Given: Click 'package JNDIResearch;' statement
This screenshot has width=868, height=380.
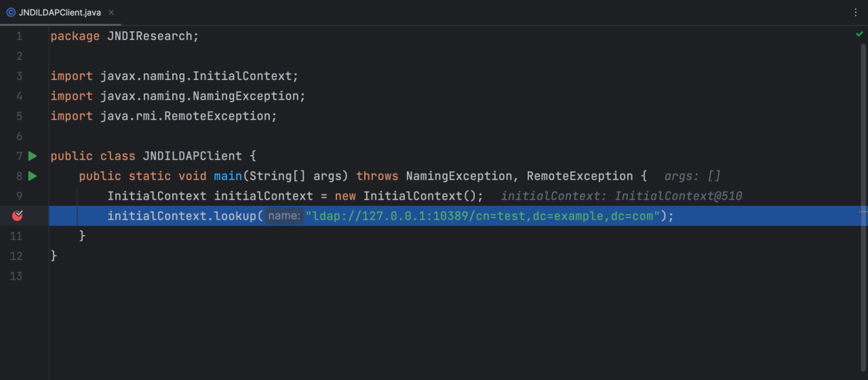Looking at the screenshot, I should [124, 36].
